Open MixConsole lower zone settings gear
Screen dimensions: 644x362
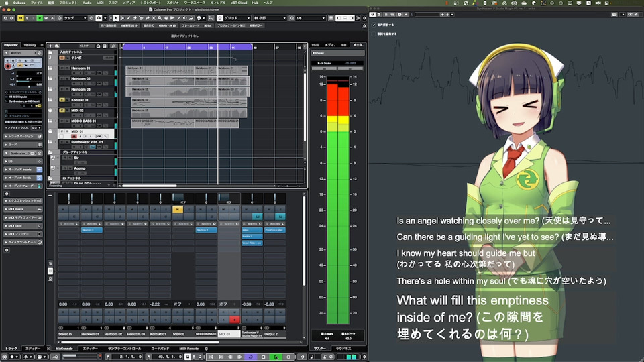pos(206,349)
